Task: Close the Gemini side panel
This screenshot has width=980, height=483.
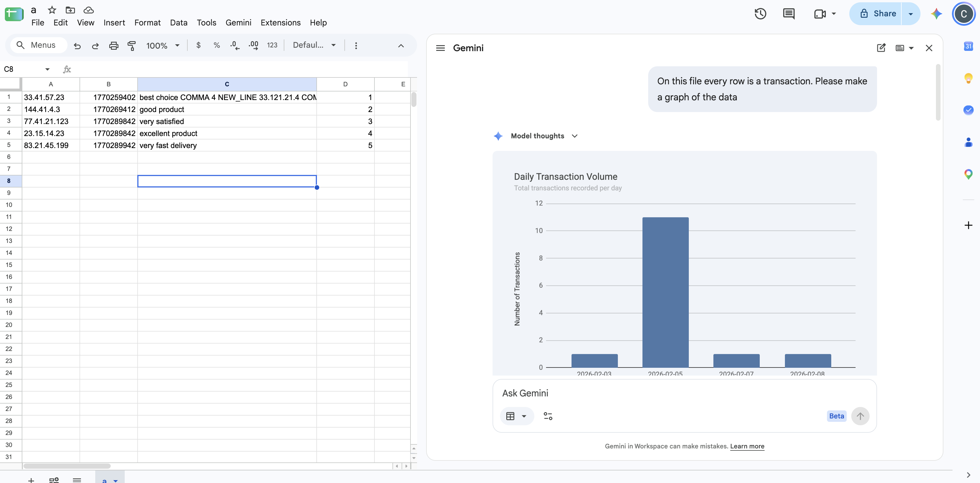Action: (929, 48)
